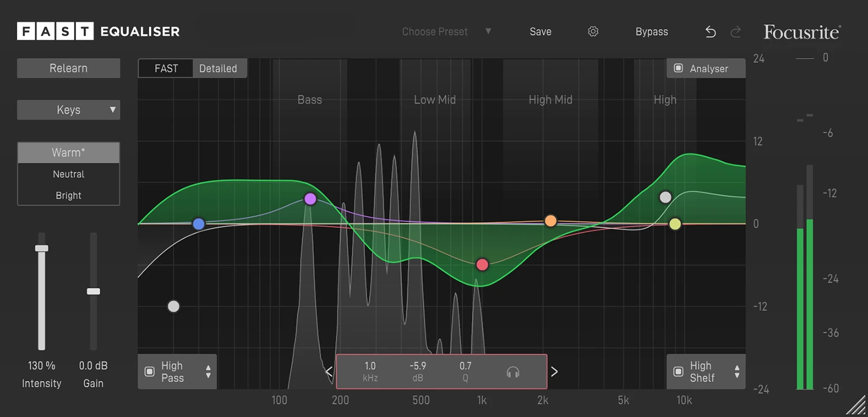The image size is (868, 417).
Task: Click the undo arrow icon
Action: (x=711, y=32)
